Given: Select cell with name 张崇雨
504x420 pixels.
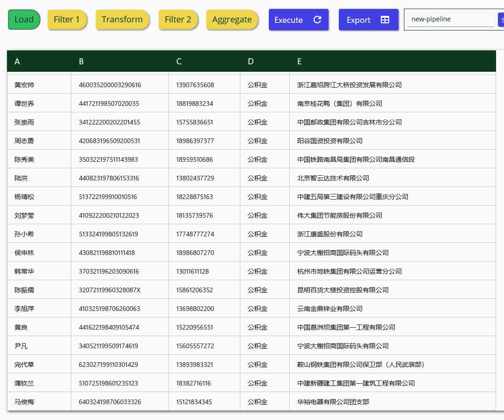Looking at the screenshot, I should tap(39, 122).
